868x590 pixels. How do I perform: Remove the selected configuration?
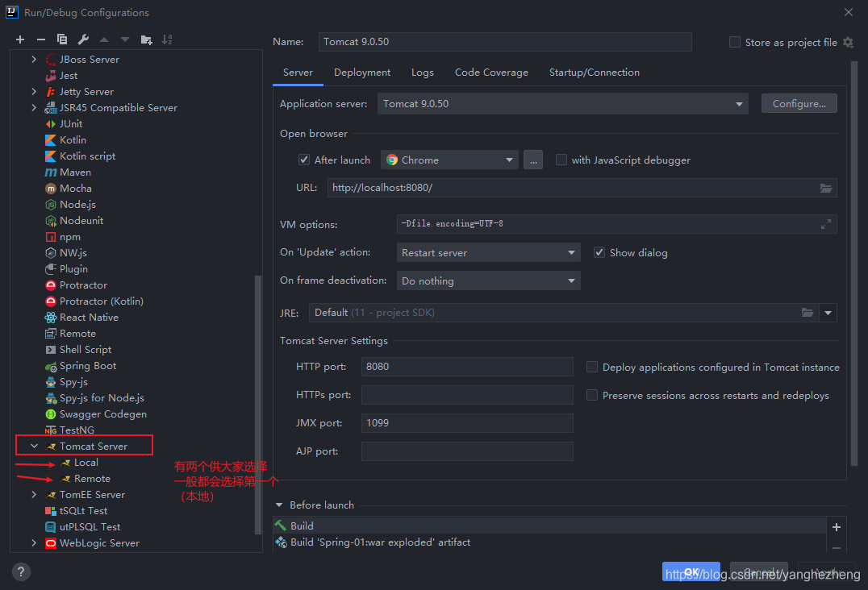pyautogui.click(x=40, y=39)
